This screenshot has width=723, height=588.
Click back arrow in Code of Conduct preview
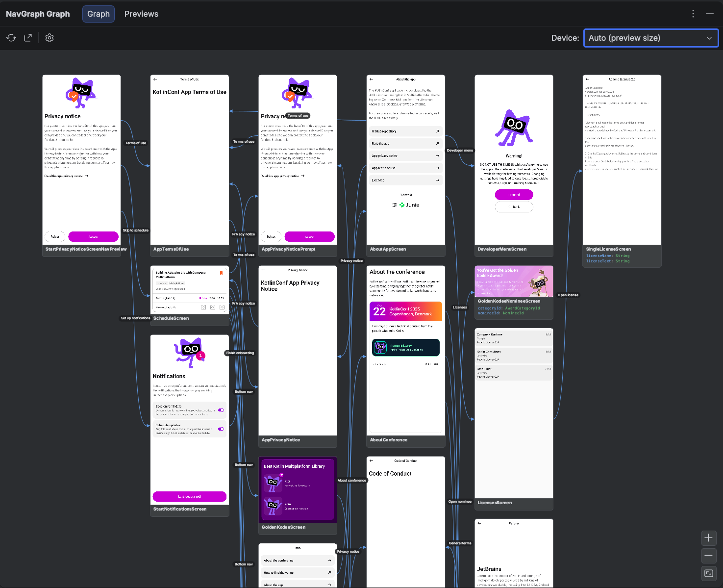pos(371,460)
